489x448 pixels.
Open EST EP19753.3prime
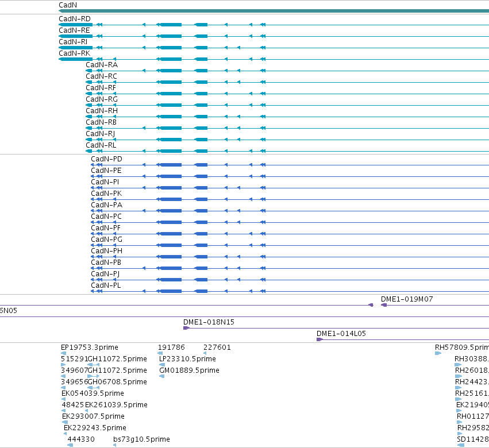tap(90, 347)
